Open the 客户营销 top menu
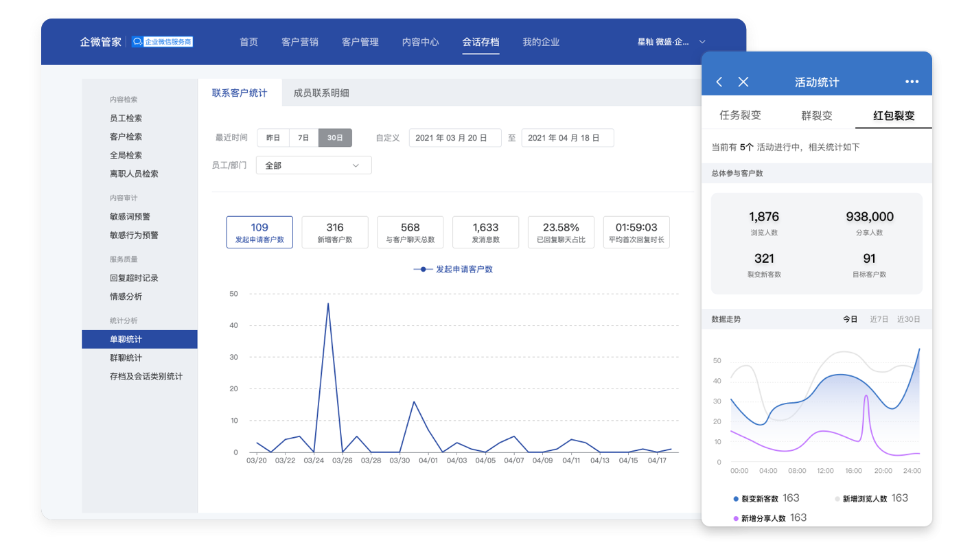This screenshot has width=961, height=560. [x=300, y=42]
